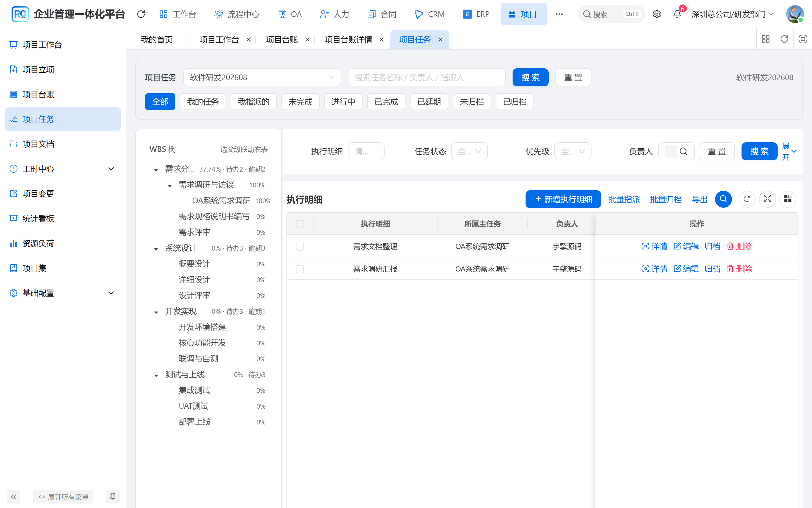Select the 未完成 filter
The width and height of the screenshot is (812, 508).
300,102
